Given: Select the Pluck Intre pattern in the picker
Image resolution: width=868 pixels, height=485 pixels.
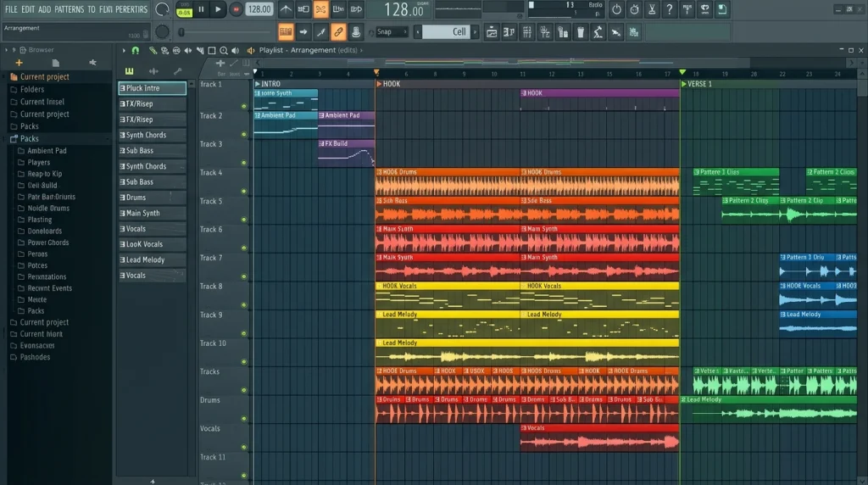Looking at the screenshot, I should 153,88.
